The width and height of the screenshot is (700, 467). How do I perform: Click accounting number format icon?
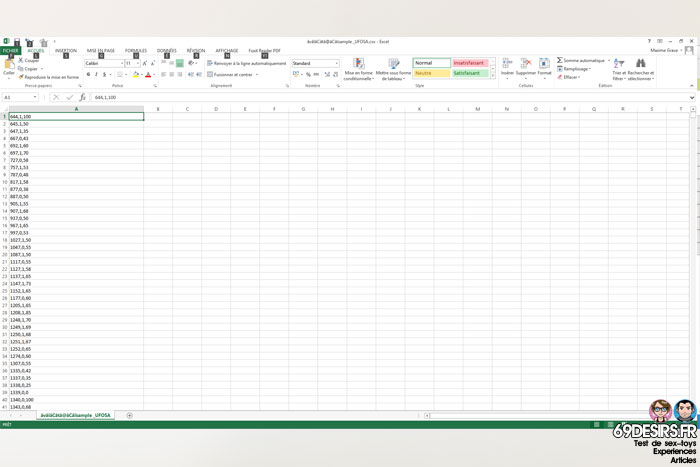(x=296, y=75)
